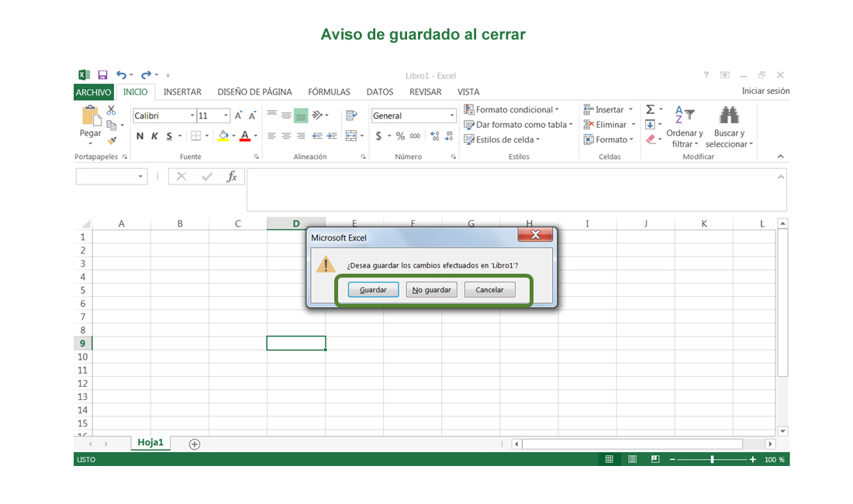Apply thousands separator with the 000 icon
853x504 pixels.
click(x=415, y=136)
